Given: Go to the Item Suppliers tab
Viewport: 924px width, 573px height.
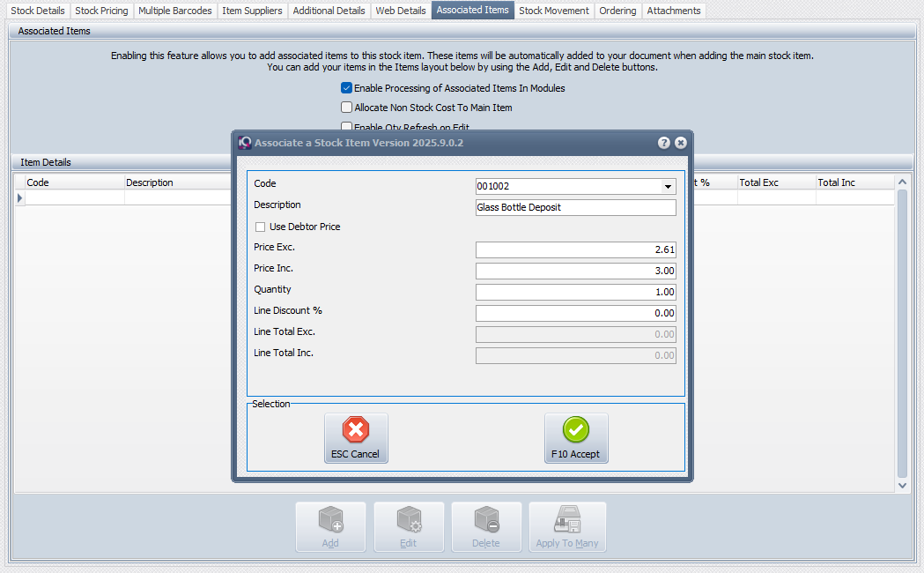Looking at the screenshot, I should [x=252, y=11].
